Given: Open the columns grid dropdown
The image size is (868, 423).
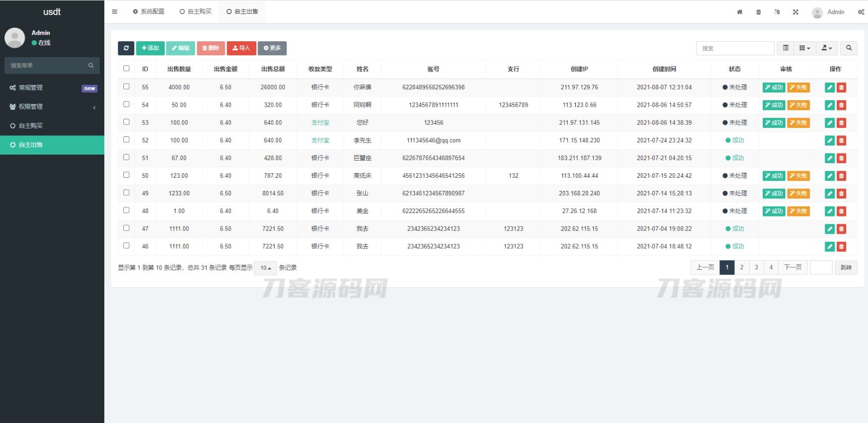Looking at the screenshot, I should click(x=805, y=48).
